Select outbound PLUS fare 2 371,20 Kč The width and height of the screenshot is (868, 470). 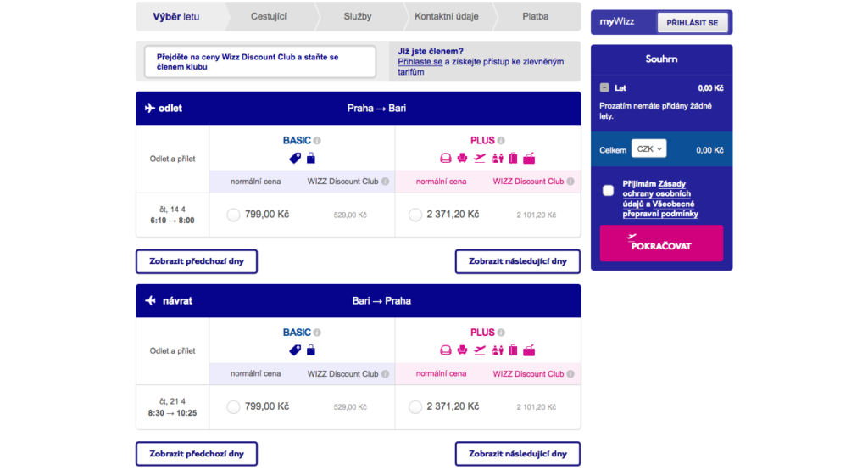[415, 215]
